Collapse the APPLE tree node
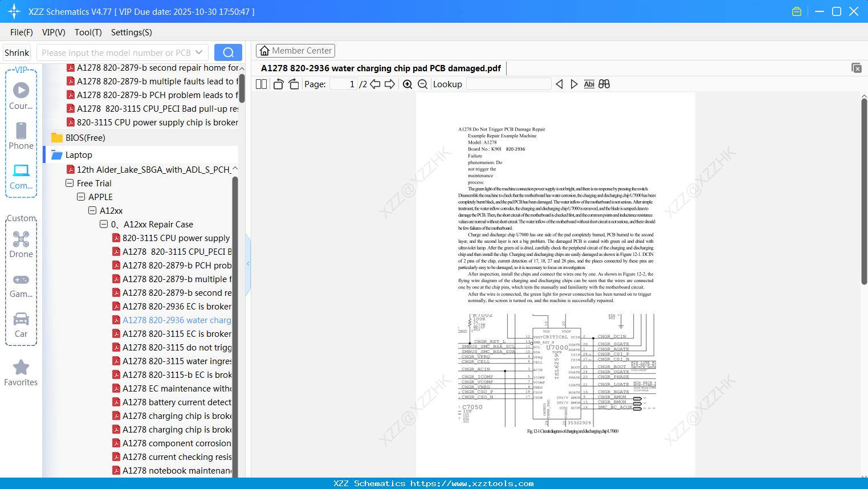 81,197
